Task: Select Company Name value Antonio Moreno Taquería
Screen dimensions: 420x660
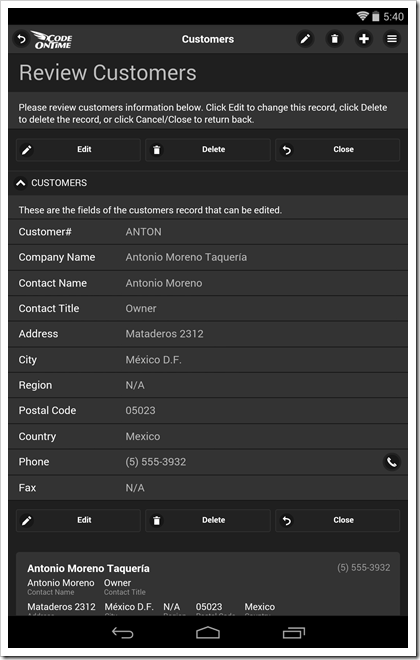Action: pos(186,257)
